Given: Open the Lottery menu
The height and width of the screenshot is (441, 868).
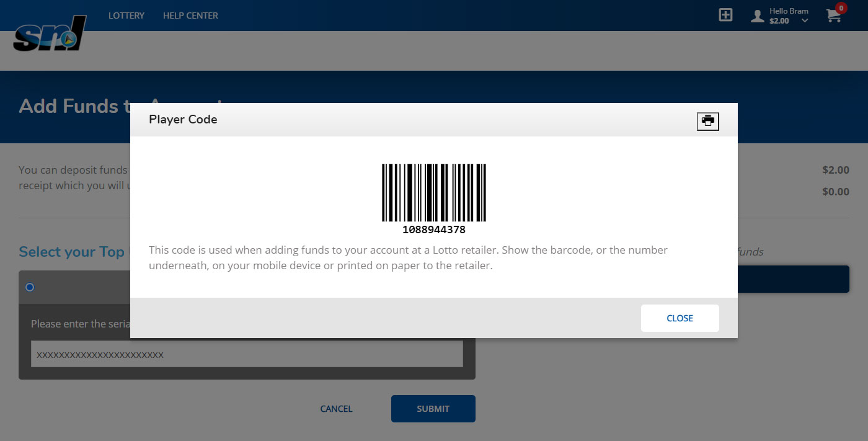Looking at the screenshot, I should (x=126, y=16).
